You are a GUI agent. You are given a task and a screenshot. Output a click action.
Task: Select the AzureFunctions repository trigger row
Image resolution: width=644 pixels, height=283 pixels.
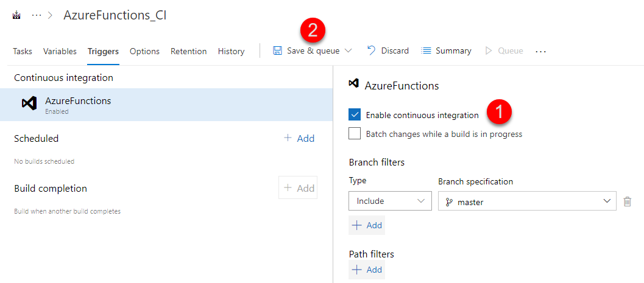(x=166, y=105)
